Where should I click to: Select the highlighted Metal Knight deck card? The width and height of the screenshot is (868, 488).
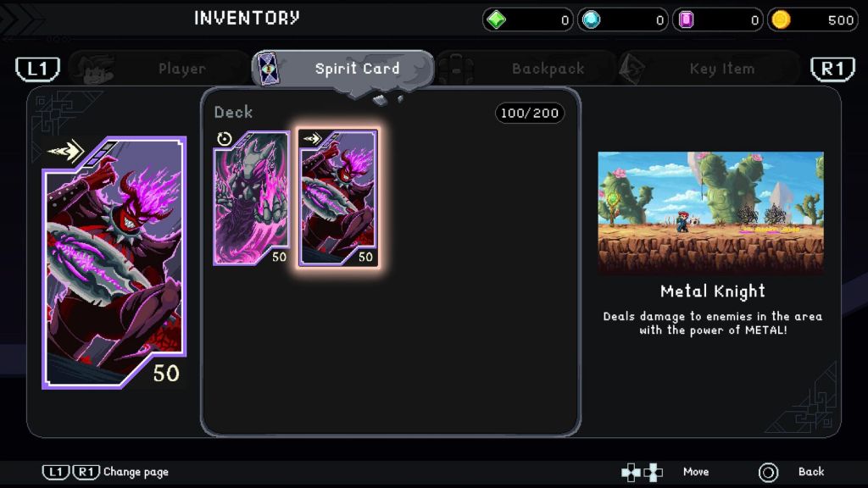[339, 198]
